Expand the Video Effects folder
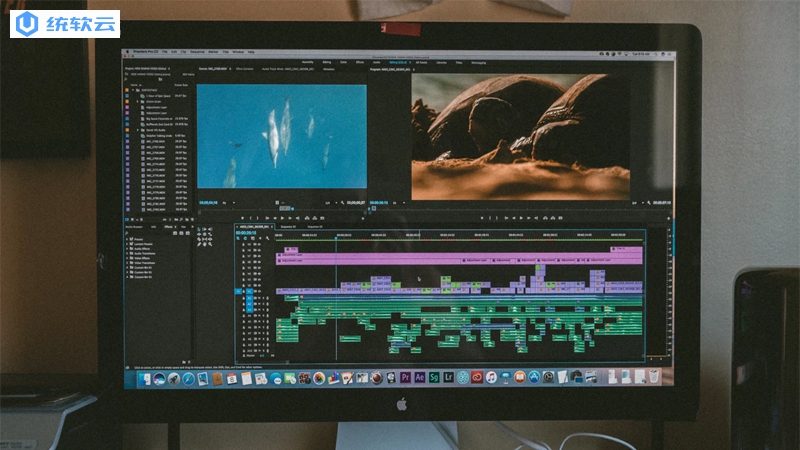The height and width of the screenshot is (450, 800). (x=127, y=258)
